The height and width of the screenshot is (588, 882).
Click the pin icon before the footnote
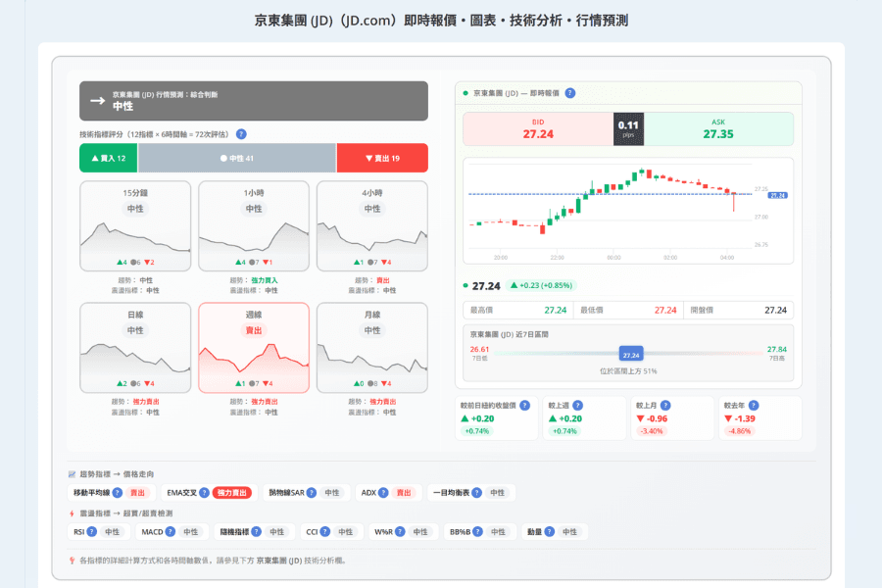tap(72, 561)
